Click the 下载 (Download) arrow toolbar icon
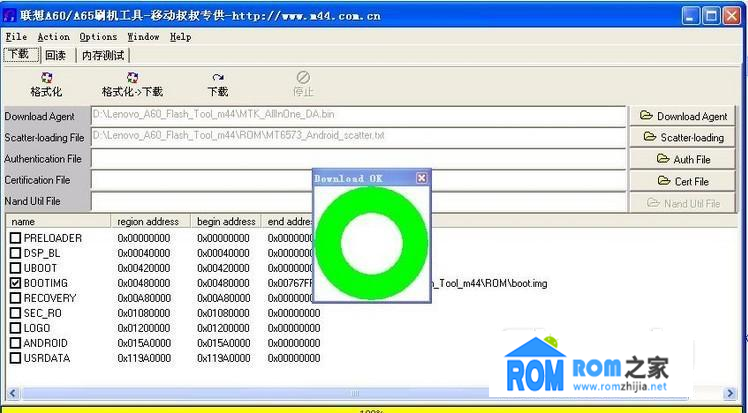Image resolution: width=748 pixels, height=413 pixels. tap(218, 77)
